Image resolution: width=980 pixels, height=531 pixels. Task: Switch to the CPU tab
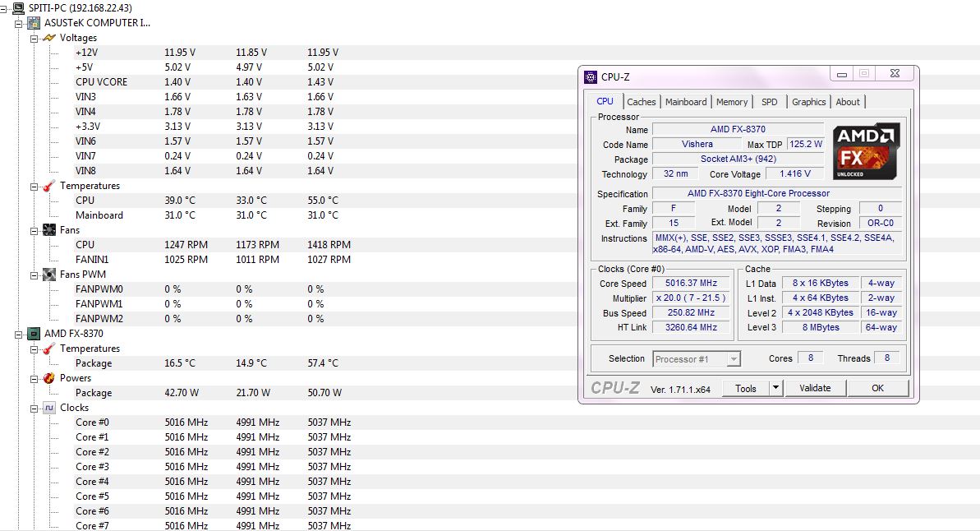pos(605,101)
